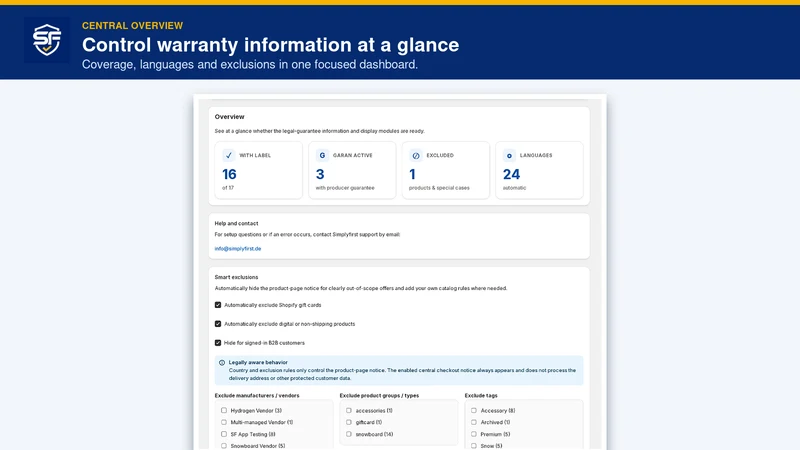The height and width of the screenshot is (450, 800).
Task: Click the Help and contact heading
Action: (236, 223)
